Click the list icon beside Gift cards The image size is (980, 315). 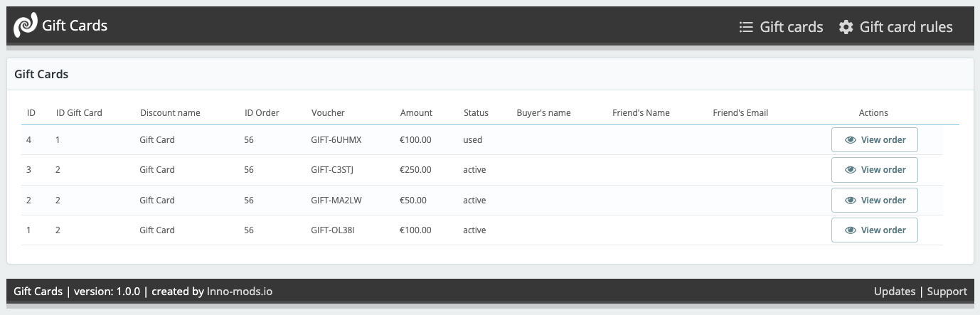coord(746,27)
